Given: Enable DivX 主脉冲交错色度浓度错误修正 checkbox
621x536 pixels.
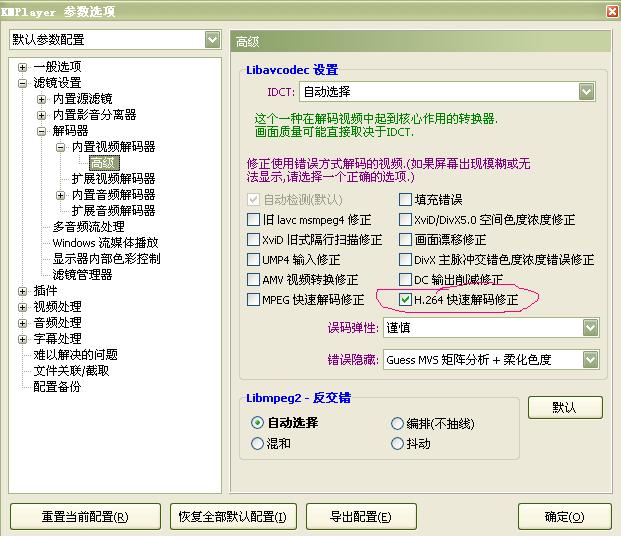Looking at the screenshot, I should point(405,259).
